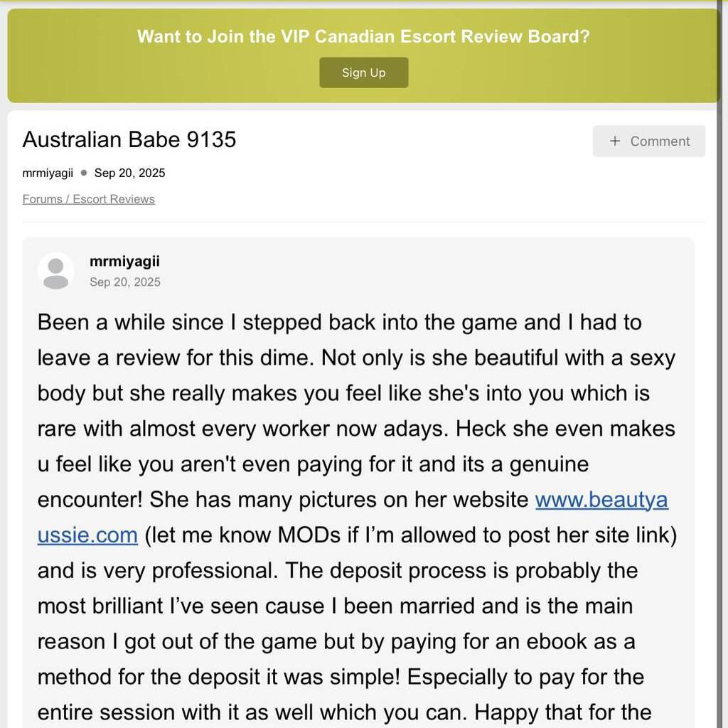Click mrmiyagii's default avatar icon

click(x=55, y=272)
